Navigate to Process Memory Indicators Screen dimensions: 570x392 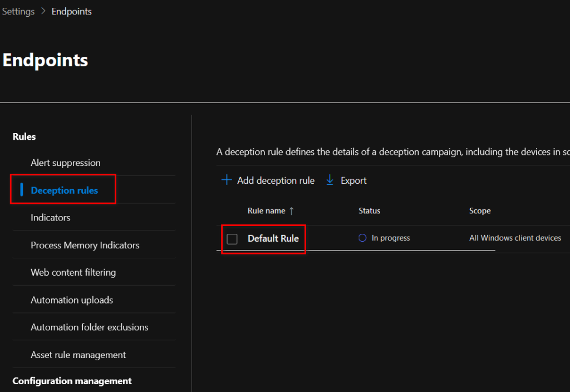(x=85, y=245)
